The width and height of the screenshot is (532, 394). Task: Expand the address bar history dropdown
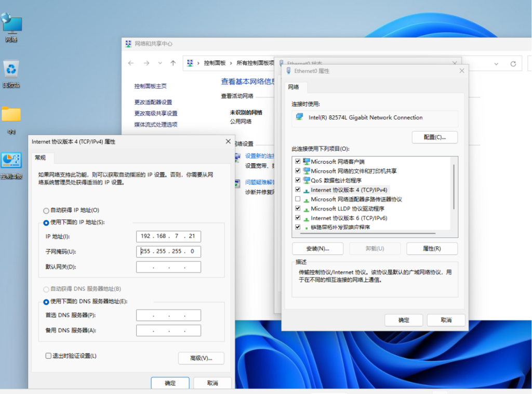(x=496, y=63)
